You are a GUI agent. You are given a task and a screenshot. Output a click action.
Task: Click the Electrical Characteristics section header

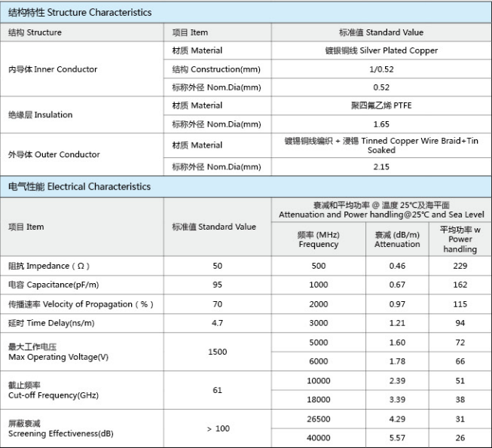coord(79,187)
